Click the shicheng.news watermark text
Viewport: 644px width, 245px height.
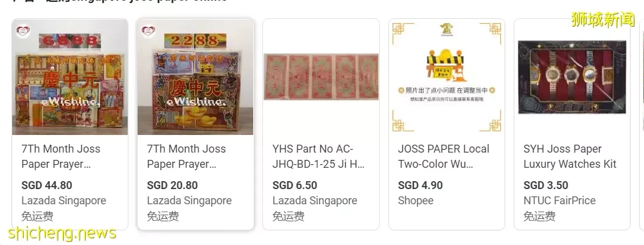pos(62,233)
